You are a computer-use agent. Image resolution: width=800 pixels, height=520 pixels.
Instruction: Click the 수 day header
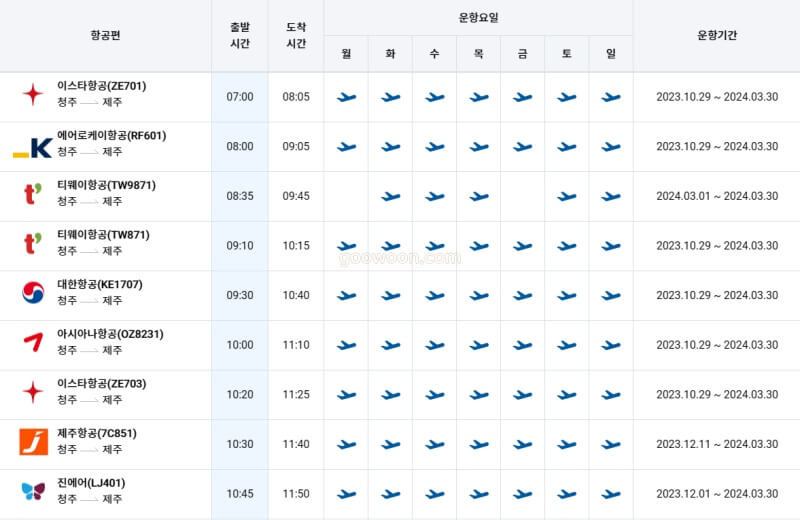click(435, 54)
